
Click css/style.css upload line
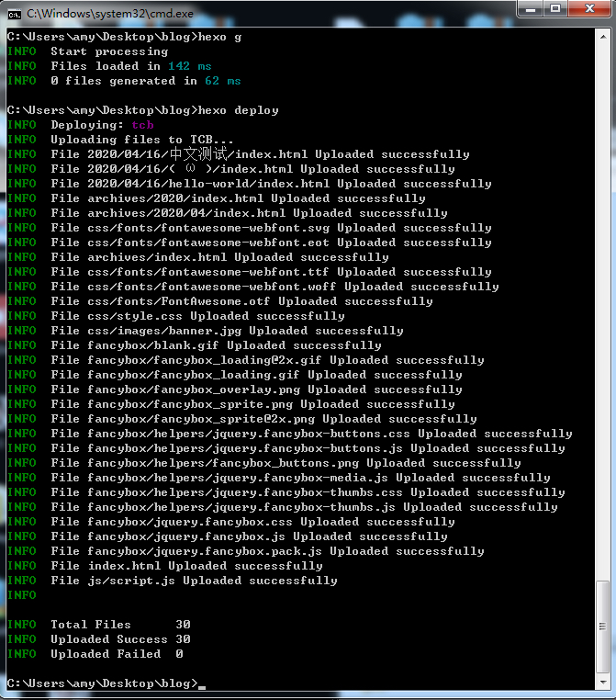[175, 317]
